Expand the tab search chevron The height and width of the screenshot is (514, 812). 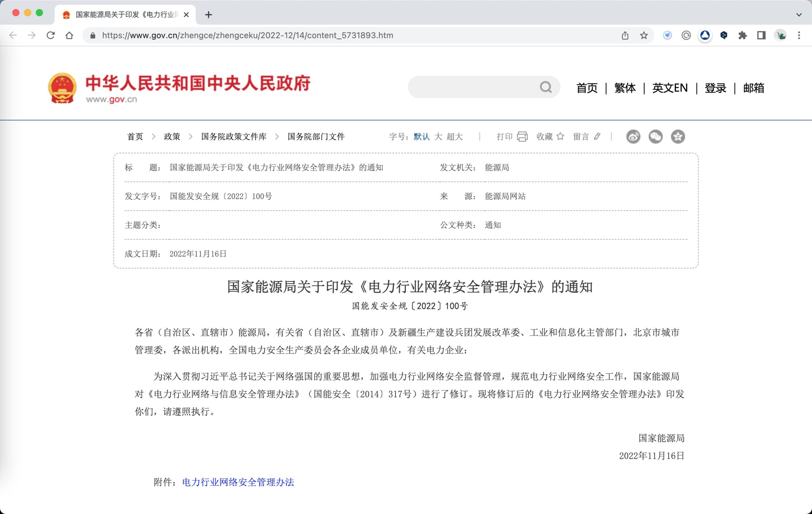(x=798, y=15)
